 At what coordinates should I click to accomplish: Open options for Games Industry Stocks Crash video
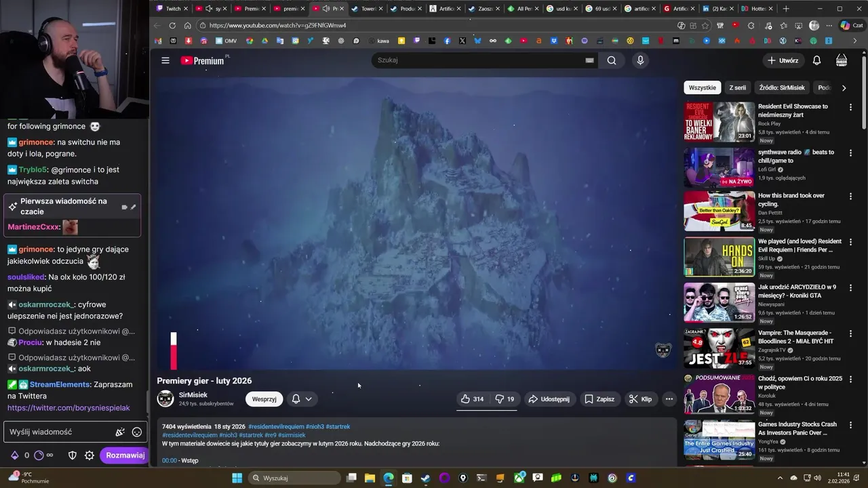point(850,425)
